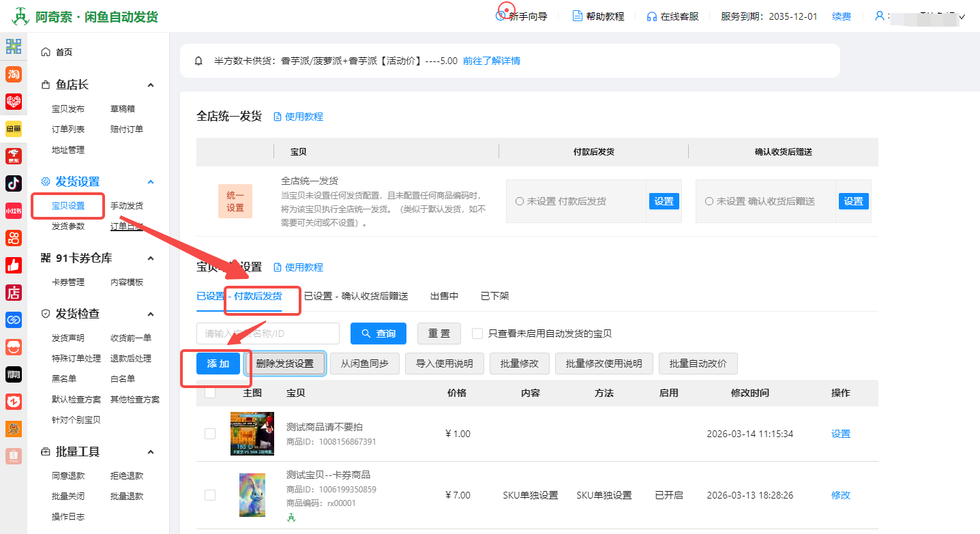Open thumbnail of 测试宝贝--卡券商品 item
The image size is (980, 534).
pyautogui.click(x=252, y=495)
